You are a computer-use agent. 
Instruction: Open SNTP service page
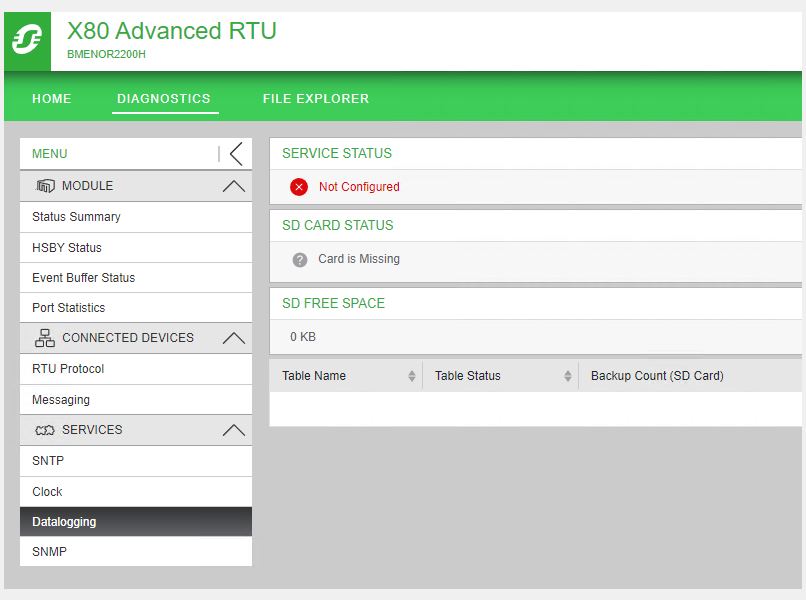click(x=136, y=461)
